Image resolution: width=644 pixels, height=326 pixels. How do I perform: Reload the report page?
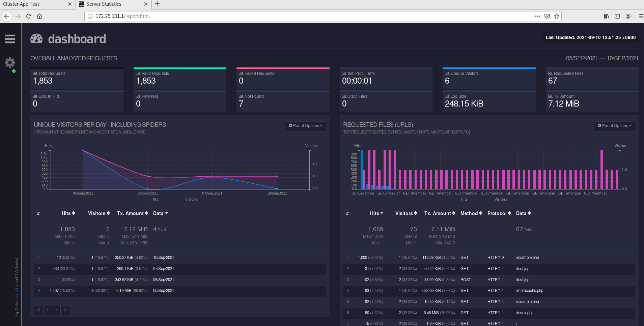pyautogui.click(x=29, y=16)
